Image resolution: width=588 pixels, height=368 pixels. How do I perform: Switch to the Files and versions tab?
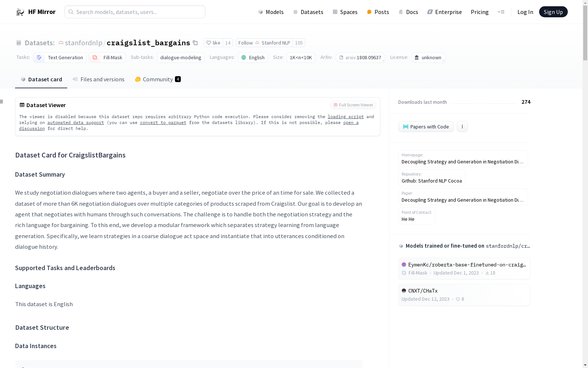click(98, 79)
